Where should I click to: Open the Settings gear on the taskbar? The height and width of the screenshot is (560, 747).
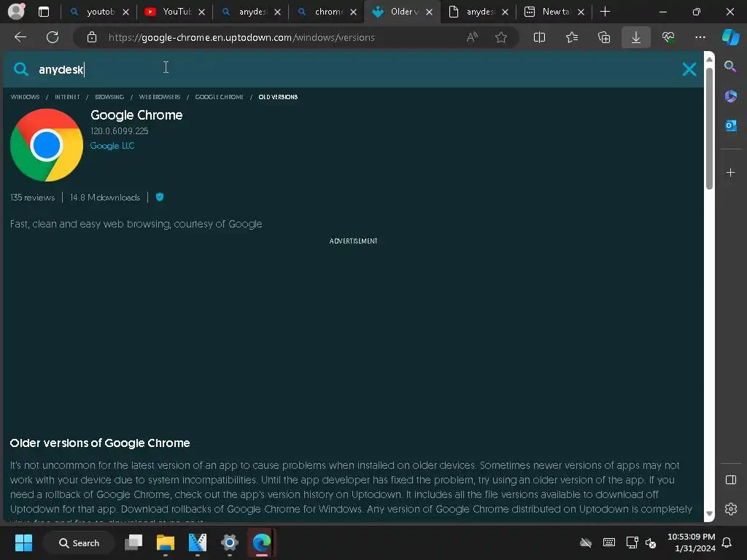point(229,542)
